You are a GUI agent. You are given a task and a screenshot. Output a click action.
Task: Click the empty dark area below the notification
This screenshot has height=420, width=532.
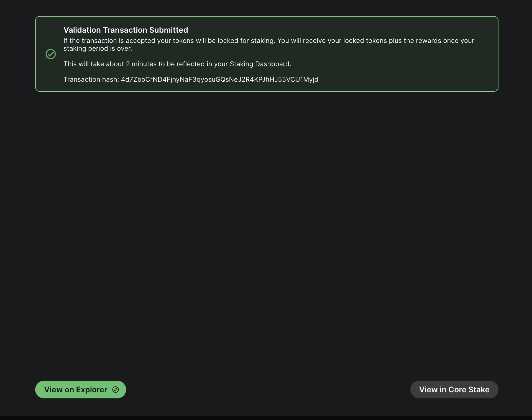[x=266, y=222]
